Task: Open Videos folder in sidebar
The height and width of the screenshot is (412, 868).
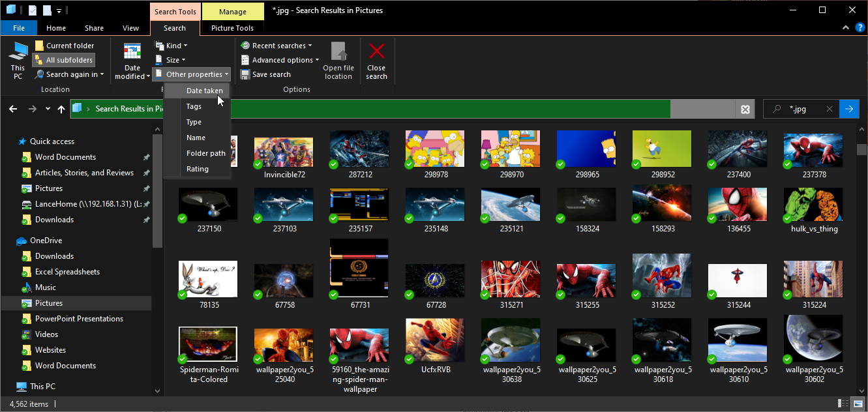Action: pos(46,334)
